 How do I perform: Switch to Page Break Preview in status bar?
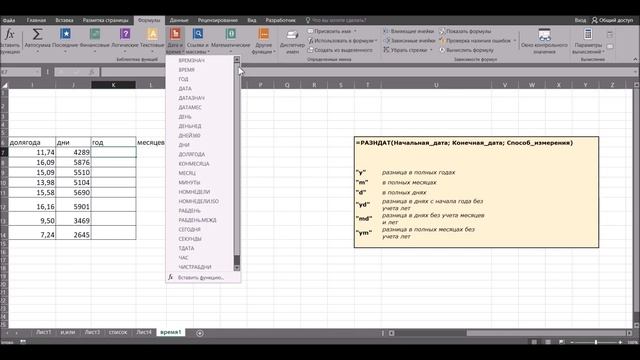click(562, 342)
